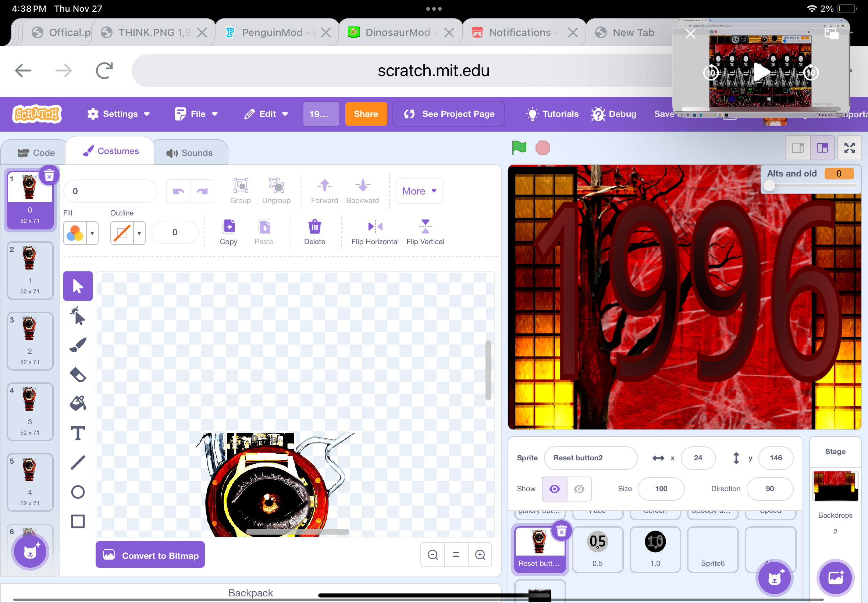Hide sprite using crossed-eye toggle
Image resolution: width=868 pixels, height=603 pixels.
coord(579,489)
